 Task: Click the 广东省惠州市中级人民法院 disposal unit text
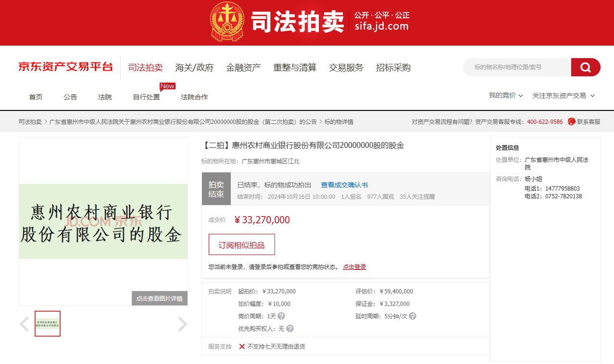point(556,163)
